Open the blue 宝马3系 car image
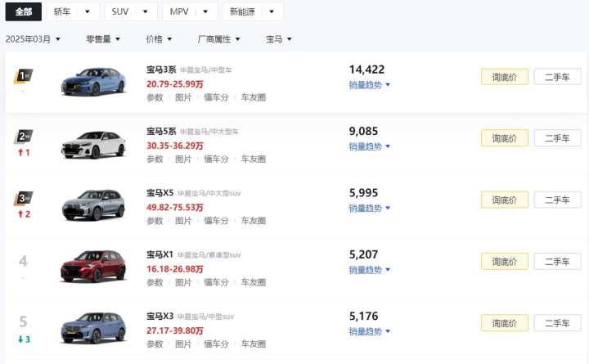589x364 pixels. click(93, 82)
